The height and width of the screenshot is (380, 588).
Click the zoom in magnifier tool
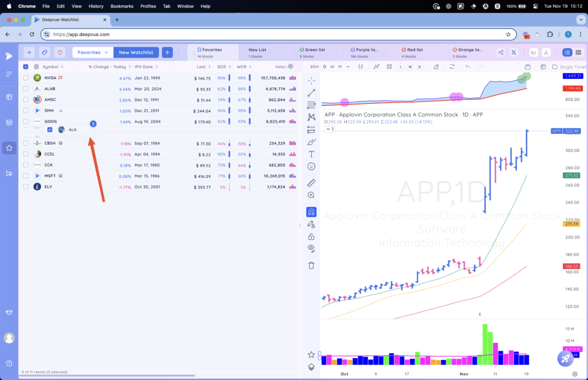[311, 195]
